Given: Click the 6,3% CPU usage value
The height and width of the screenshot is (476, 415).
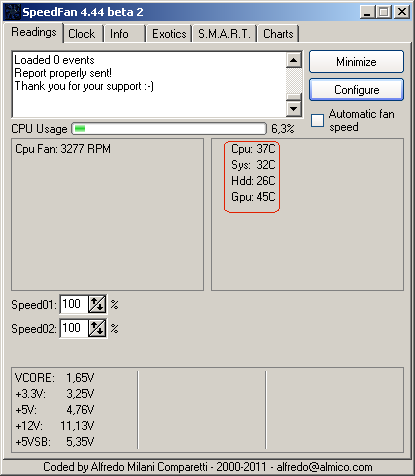Looking at the screenshot, I should (283, 129).
